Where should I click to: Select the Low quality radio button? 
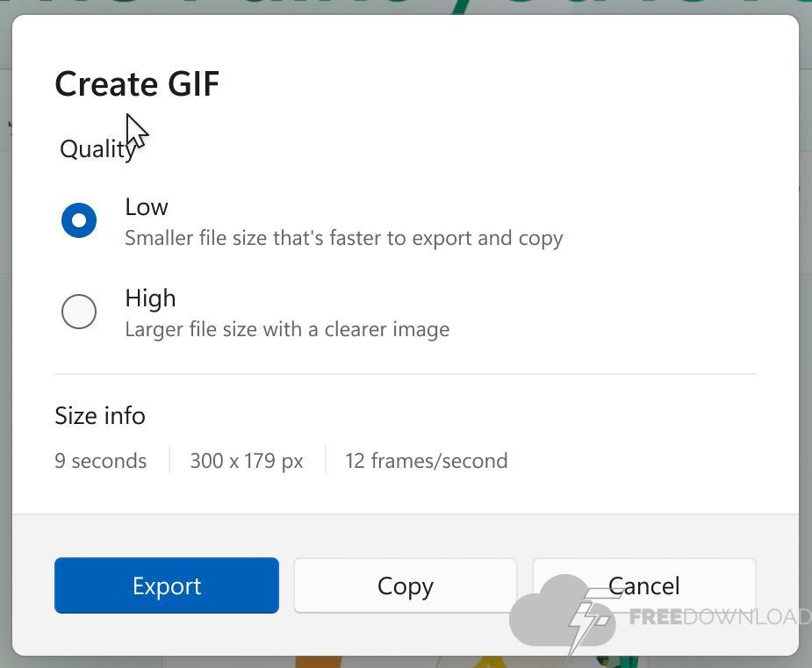pyautogui.click(x=79, y=220)
